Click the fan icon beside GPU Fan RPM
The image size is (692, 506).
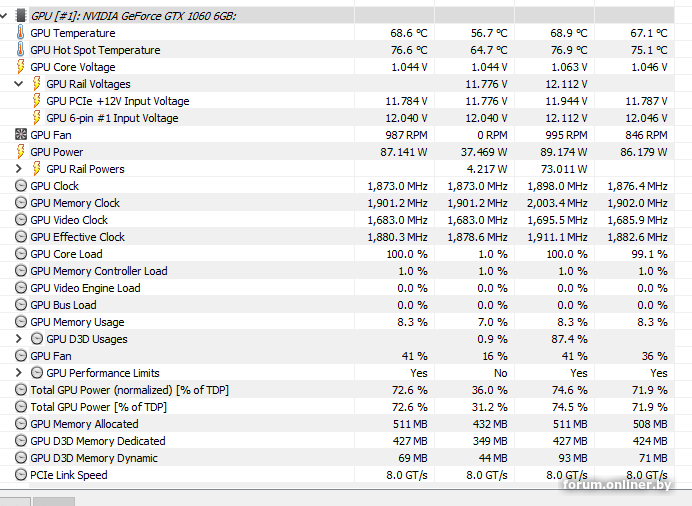pyautogui.click(x=21, y=135)
